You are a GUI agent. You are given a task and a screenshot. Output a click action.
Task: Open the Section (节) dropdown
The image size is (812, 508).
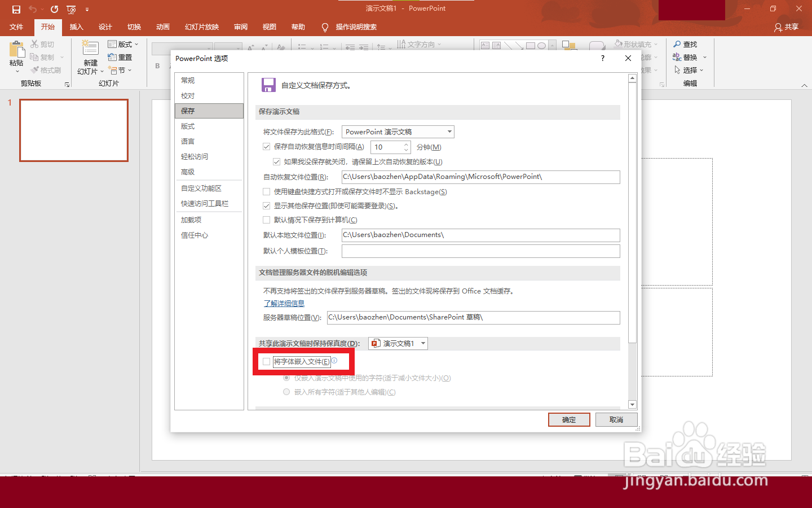pos(121,70)
